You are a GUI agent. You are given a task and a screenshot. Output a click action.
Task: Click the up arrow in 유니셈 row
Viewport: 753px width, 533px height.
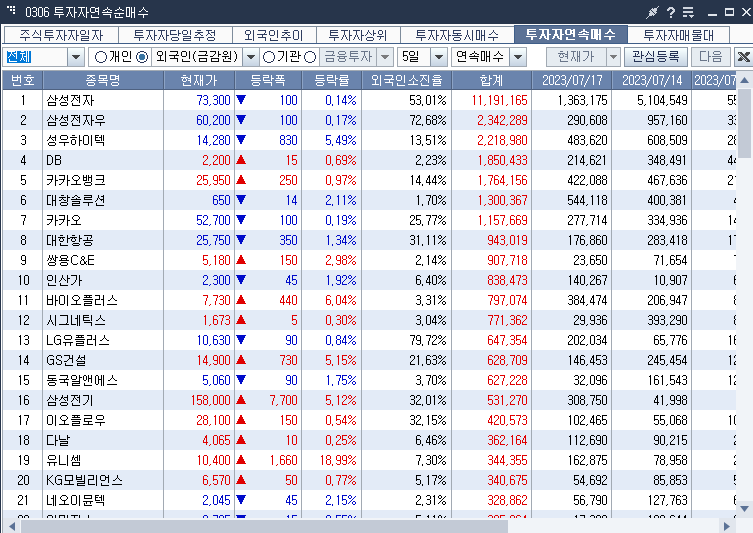click(241, 460)
